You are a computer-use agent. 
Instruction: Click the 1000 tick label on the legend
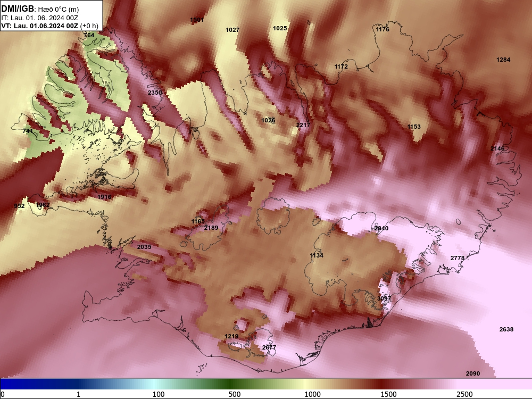point(312,394)
